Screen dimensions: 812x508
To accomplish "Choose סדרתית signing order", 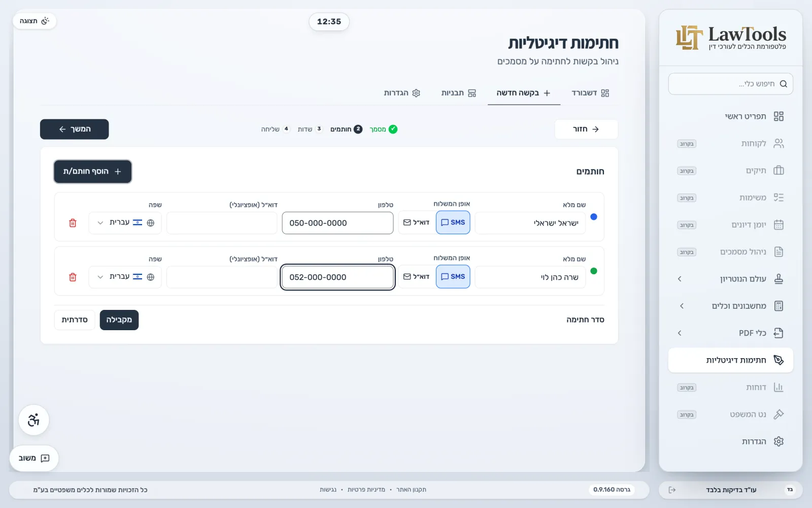I will 75,320.
